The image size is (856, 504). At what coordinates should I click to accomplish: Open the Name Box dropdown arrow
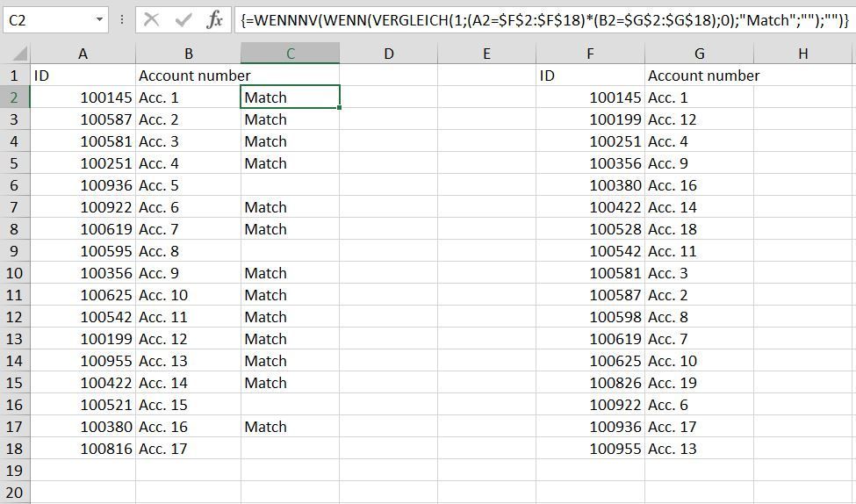pos(99,20)
